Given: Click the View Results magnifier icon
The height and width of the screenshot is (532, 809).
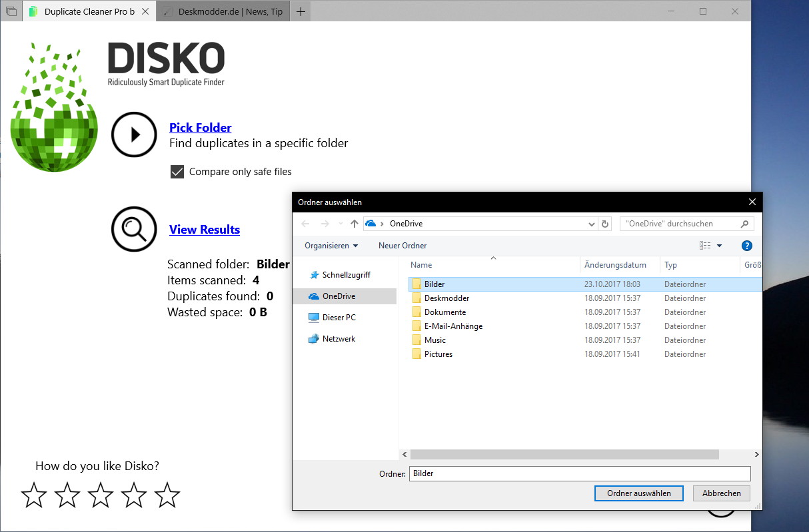Looking at the screenshot, I should click(134, 229).
